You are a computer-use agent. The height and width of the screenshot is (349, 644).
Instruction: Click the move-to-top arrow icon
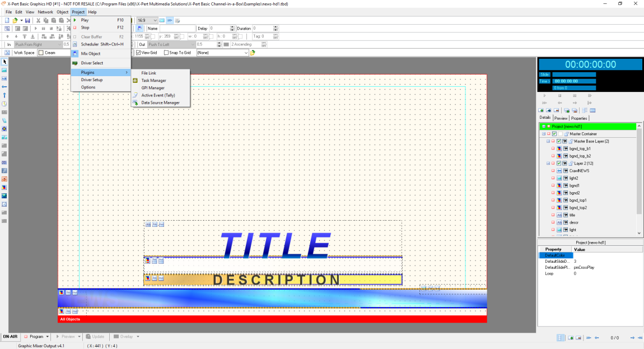25,36
